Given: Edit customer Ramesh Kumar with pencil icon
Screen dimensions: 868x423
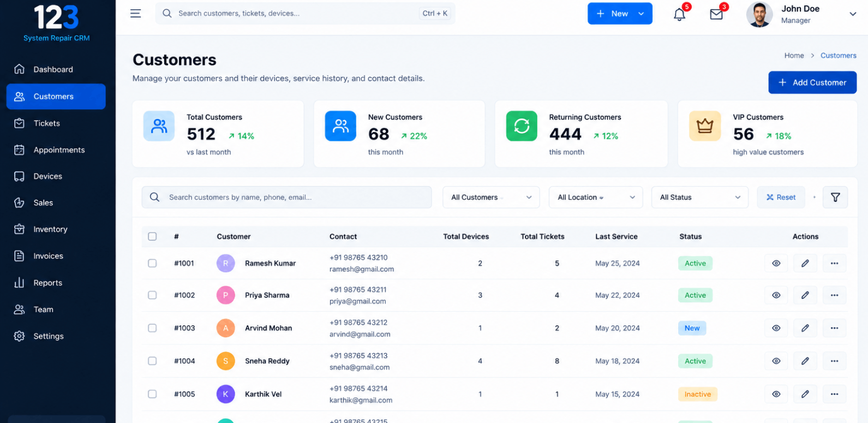Looking at the screenshot, I should click(x=805, y=263).
